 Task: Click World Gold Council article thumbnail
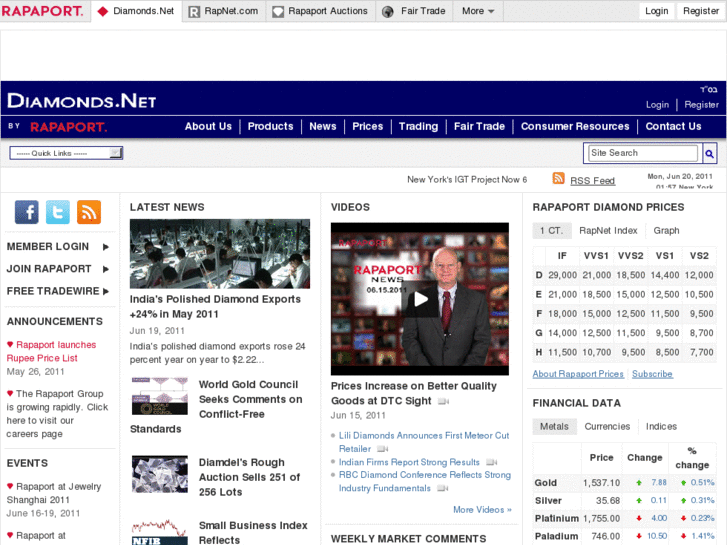click(160, 396)
